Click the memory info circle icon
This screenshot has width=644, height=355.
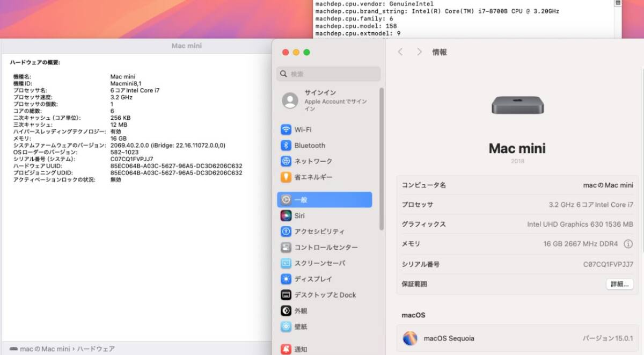(629, 244)
